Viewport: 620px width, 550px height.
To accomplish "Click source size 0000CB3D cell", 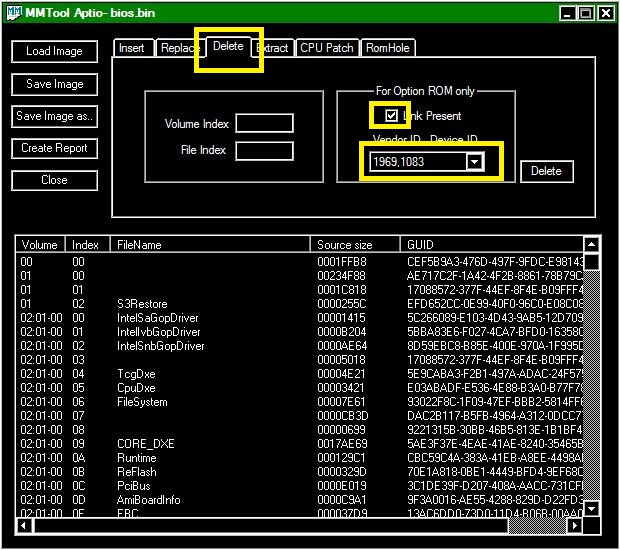I will pyautogui.click(x=343, y=416).
